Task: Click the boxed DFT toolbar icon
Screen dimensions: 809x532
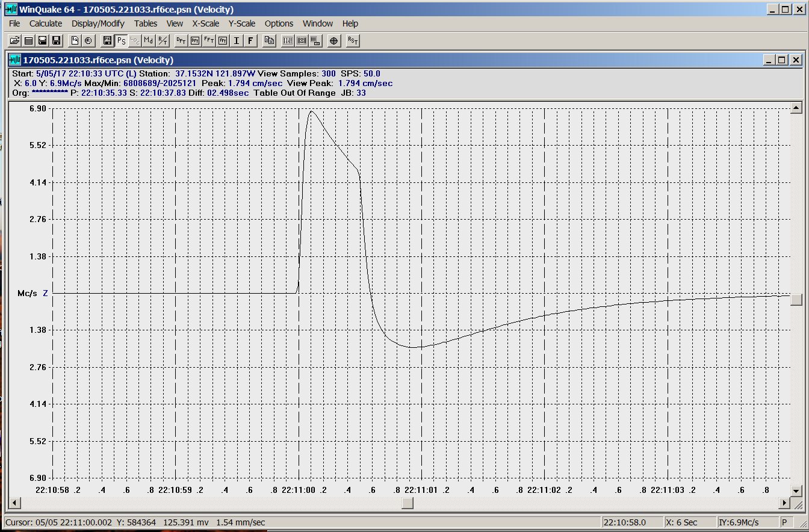Action: click(x=194, y=40)
